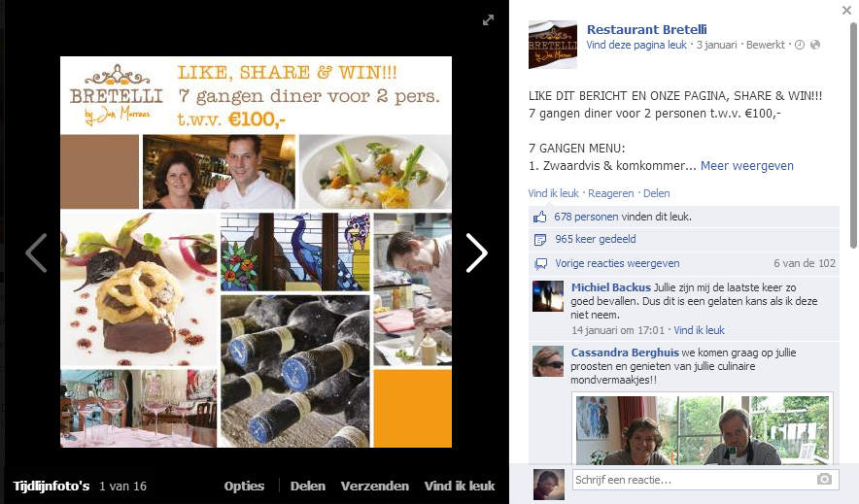The image size is (859, 504).
Task: Expand Vorige reacties weergeven
Action: (617, 263)
